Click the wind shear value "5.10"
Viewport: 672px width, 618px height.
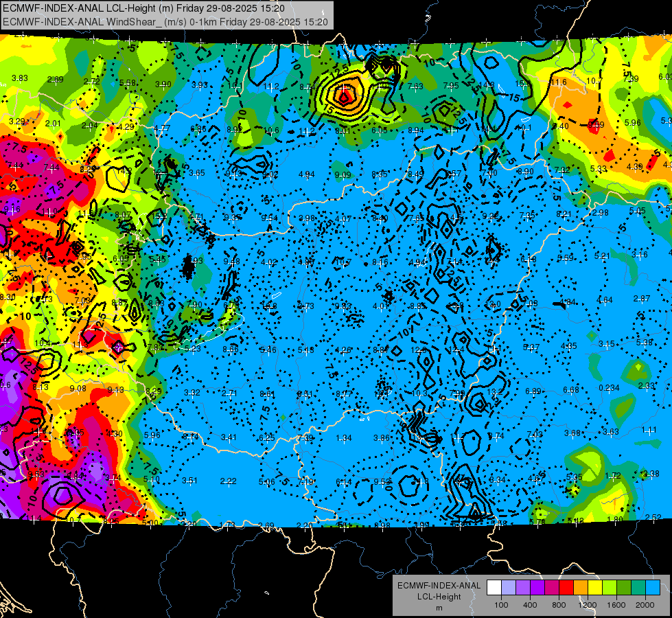pyautogui.click(x=151, y=479)
